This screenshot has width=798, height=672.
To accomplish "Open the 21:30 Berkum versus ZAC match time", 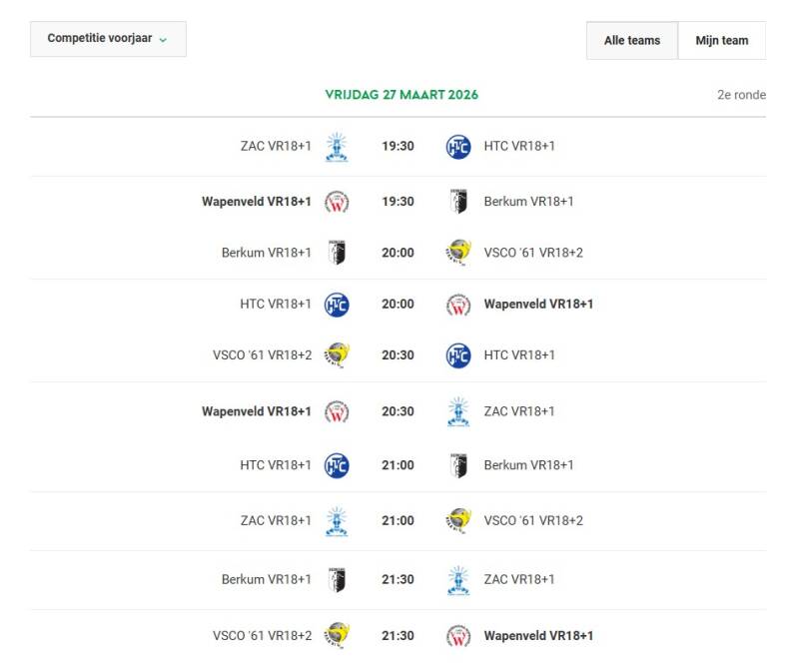I will tap(398, 579).
